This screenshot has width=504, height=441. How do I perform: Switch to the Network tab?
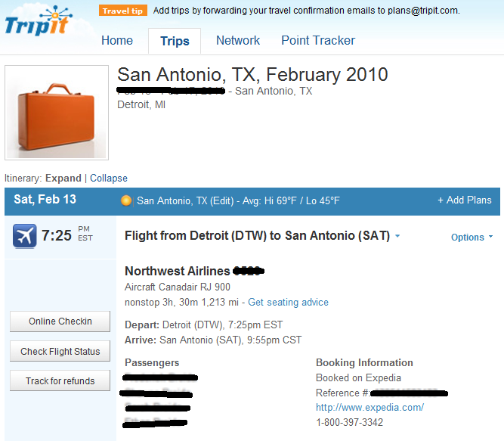pos(238,41)
